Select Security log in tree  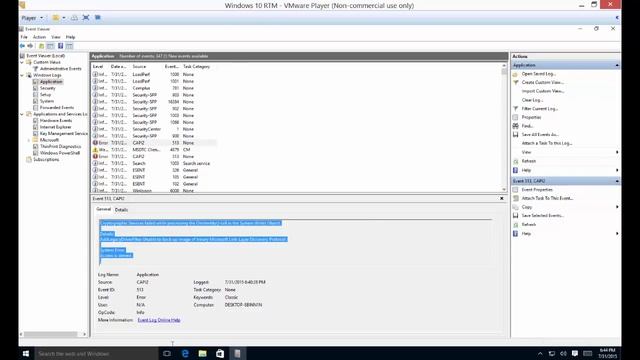tap(47, 88)
